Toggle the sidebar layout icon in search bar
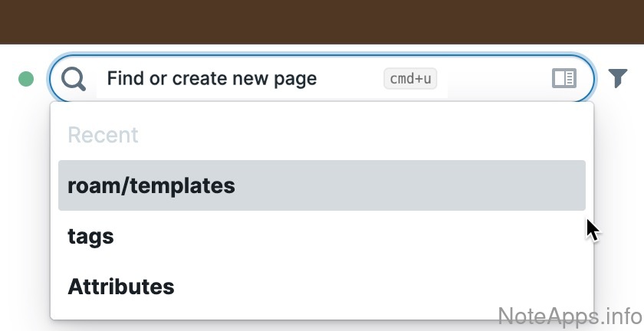Image resolution: width=644 pixels, height=331 pixels. 563,78
